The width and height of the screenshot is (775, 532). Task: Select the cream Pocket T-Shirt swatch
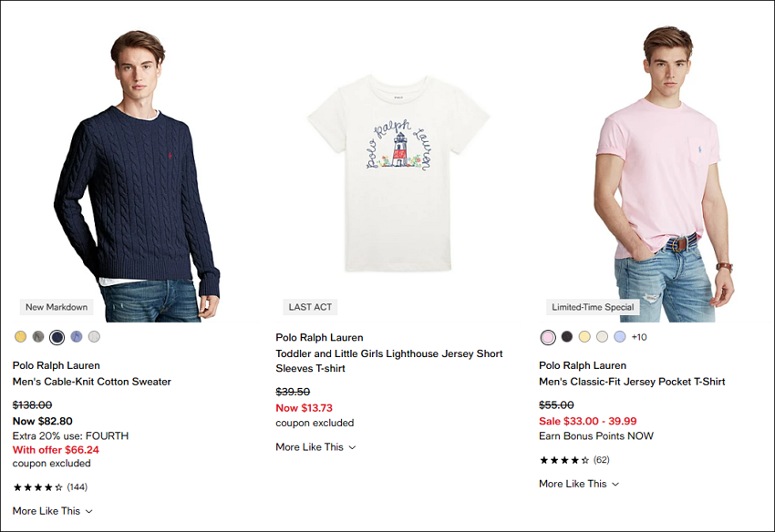tap(602, 337)
